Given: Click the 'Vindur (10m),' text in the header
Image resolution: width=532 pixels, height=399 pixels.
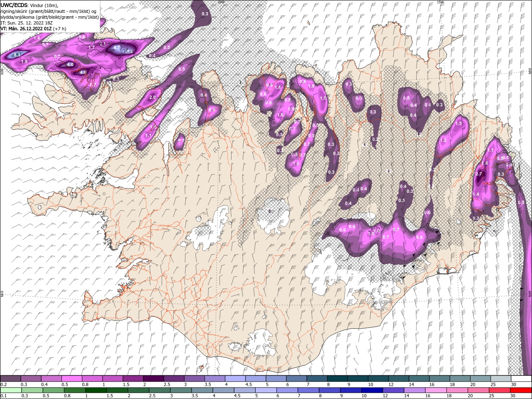Looking at the screenshot, I should coord(44,5).
